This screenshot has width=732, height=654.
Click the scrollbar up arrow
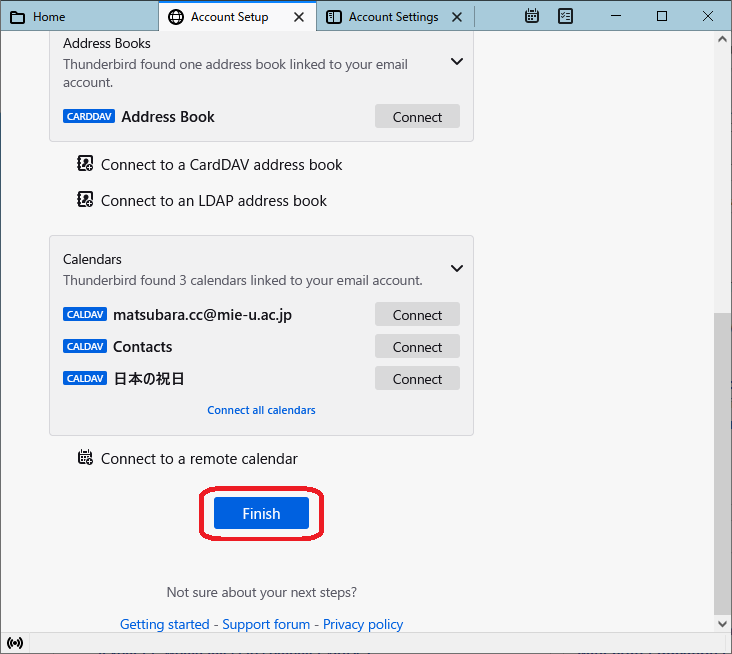click(x=722, y=40)
